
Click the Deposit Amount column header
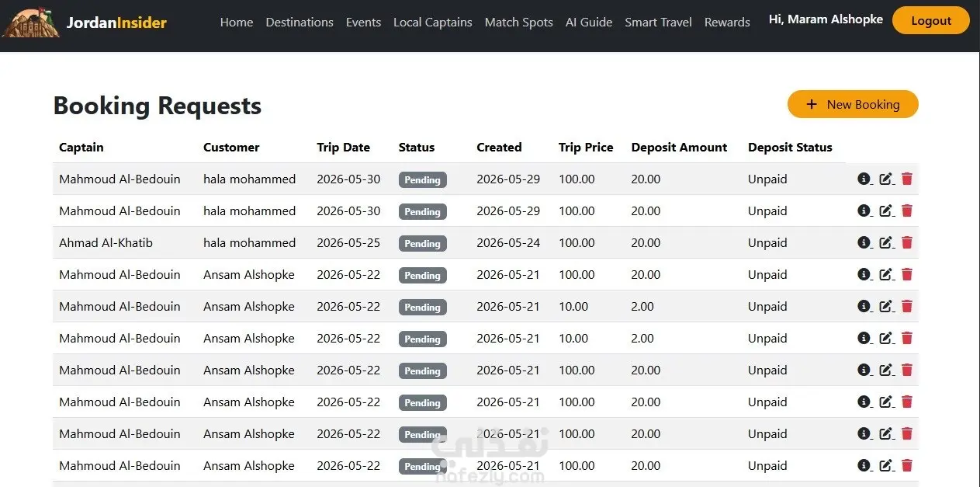click(x=679, y=147)
